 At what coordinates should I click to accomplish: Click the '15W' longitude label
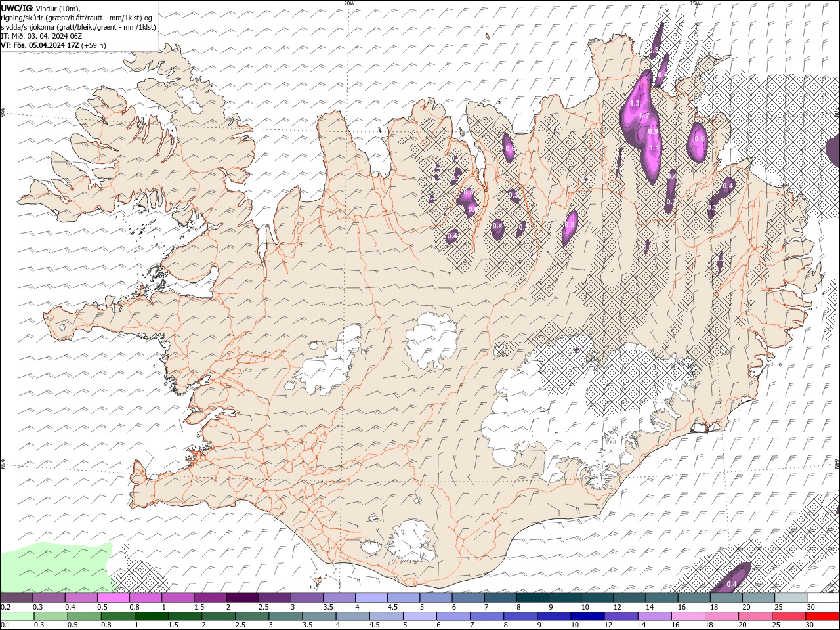tap(695, 3)
